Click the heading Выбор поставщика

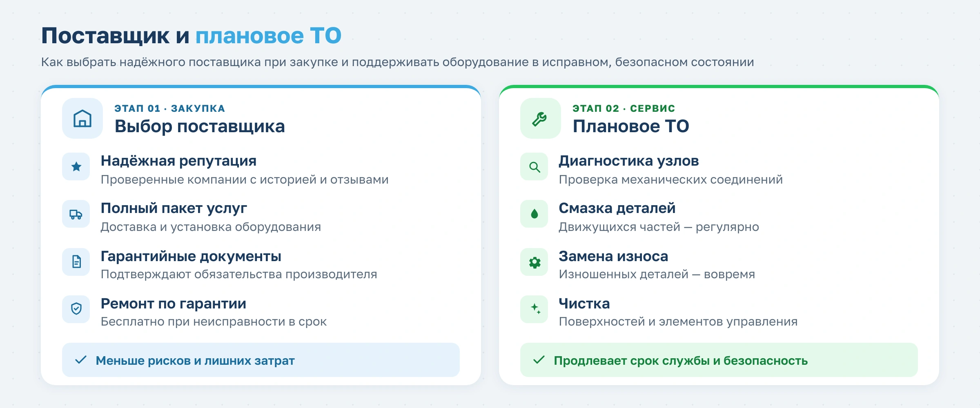point(200,126)
